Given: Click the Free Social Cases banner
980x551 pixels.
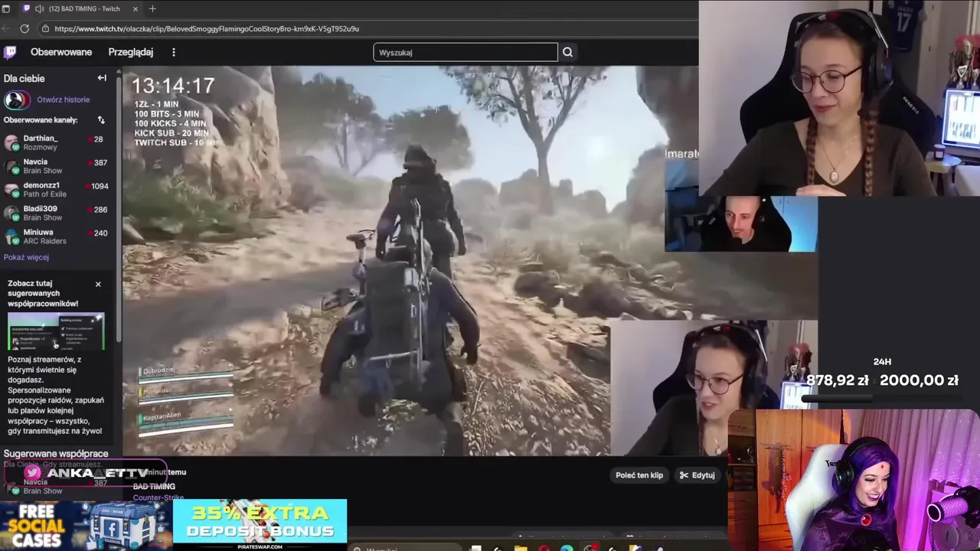Looking at the screenshot, I should tap(86, 525).
